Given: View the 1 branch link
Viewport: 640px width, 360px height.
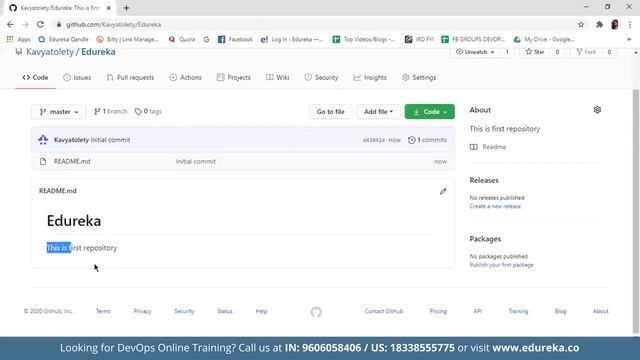Looking at the screenshot, I should pos(110,111).
